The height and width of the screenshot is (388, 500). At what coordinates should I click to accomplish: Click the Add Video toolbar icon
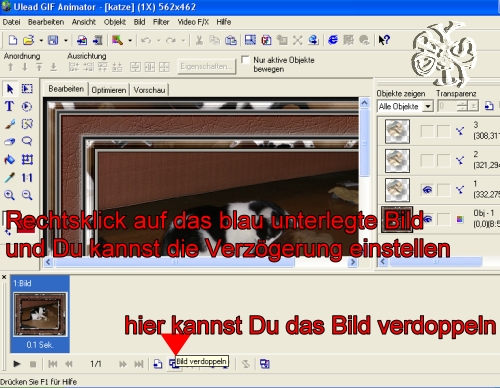pos(98,40)
